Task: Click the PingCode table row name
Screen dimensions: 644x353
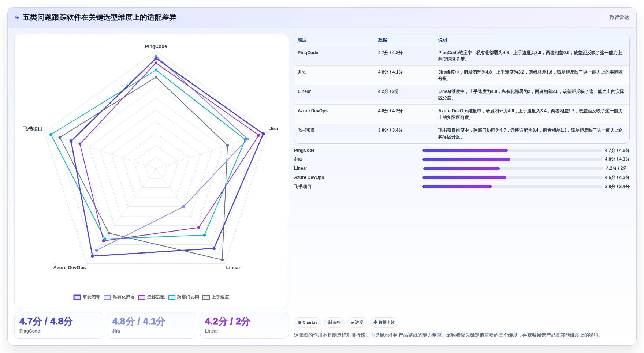Action: [x=308, y=53]
